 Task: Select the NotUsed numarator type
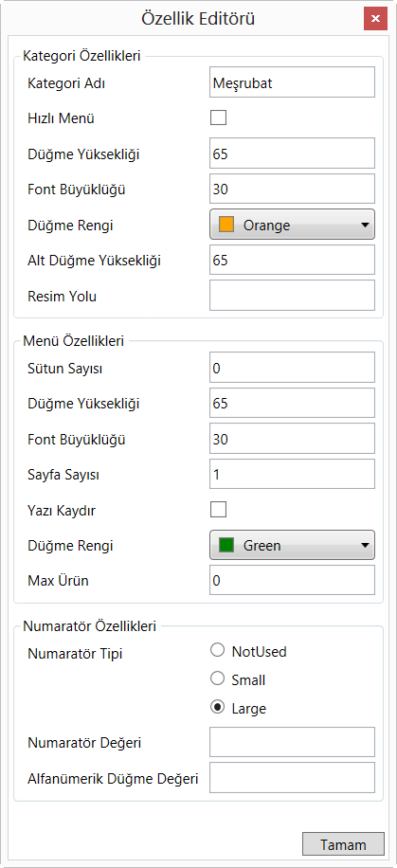pyautogui.click(x=248, y=651)
